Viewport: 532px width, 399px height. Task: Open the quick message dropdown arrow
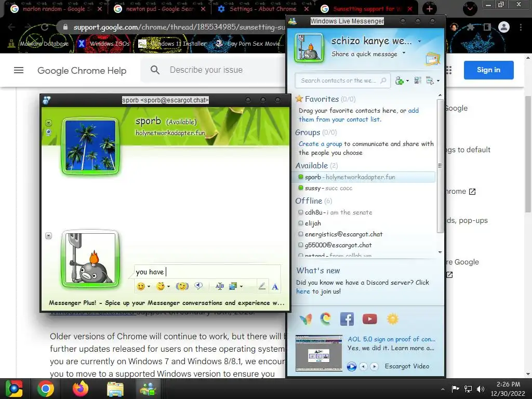pos(404,53)
